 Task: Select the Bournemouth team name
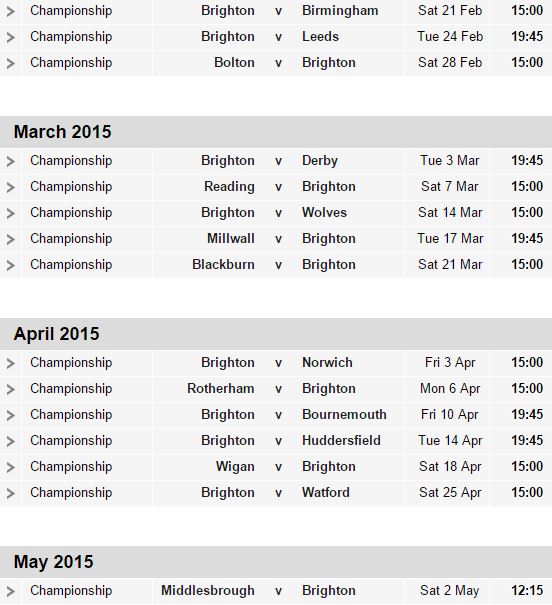344,414
